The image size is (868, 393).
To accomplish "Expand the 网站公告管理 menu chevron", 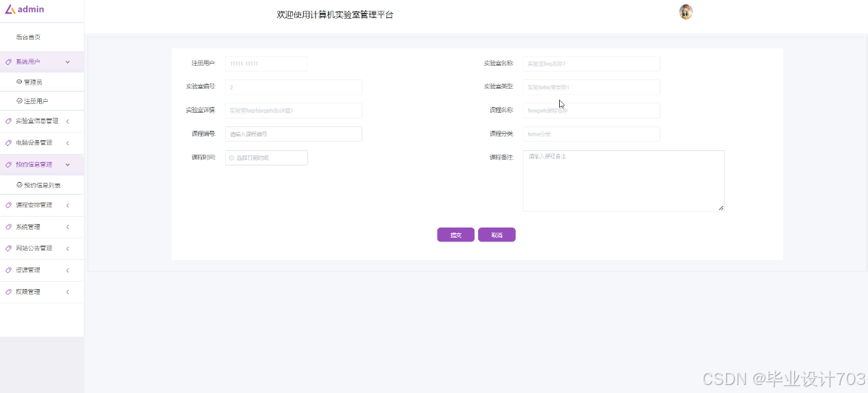I will [68, 249].
